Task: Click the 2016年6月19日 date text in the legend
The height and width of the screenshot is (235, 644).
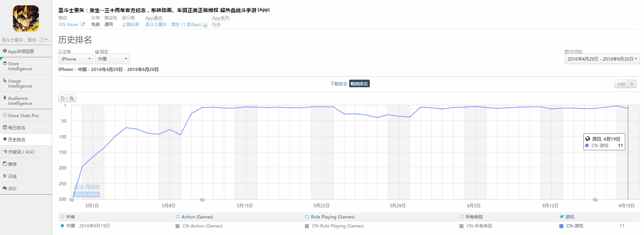Action: tap(94, 226)
